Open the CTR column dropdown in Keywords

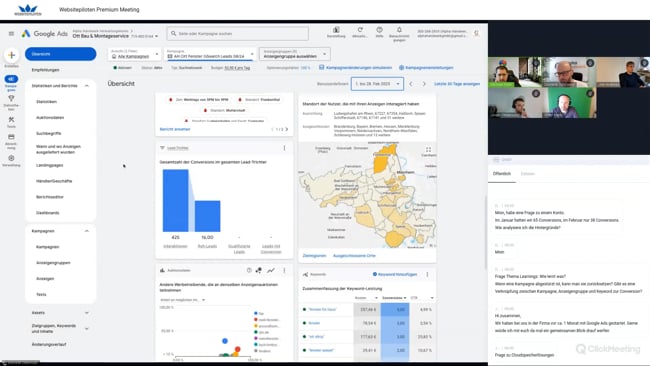point(422,298)
